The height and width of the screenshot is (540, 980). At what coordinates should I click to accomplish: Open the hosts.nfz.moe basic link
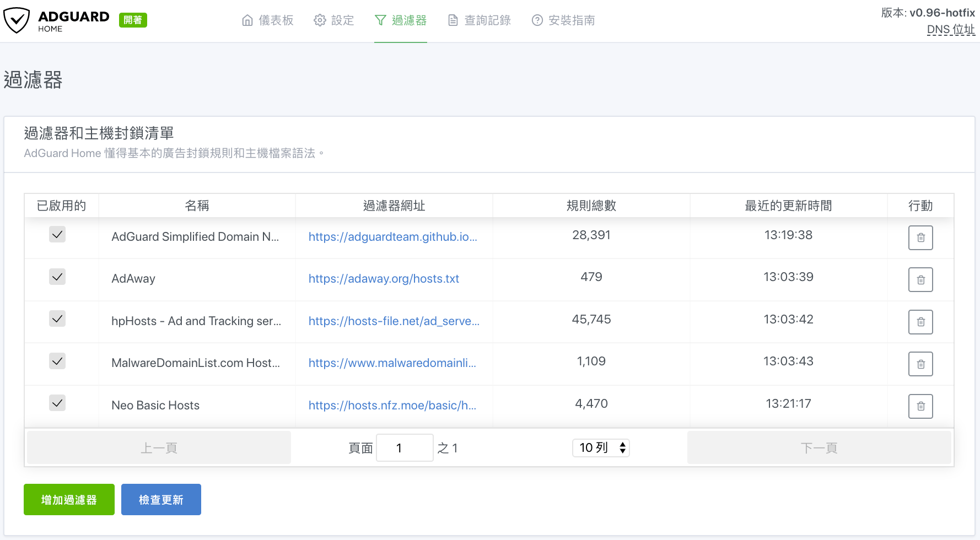(392, 406)
